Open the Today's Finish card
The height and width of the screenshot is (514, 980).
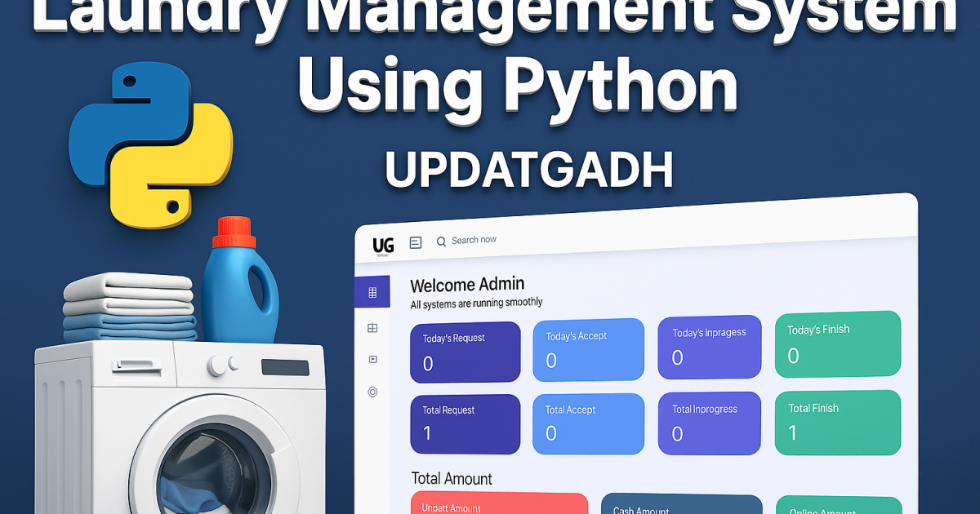[x=837, y=343]
